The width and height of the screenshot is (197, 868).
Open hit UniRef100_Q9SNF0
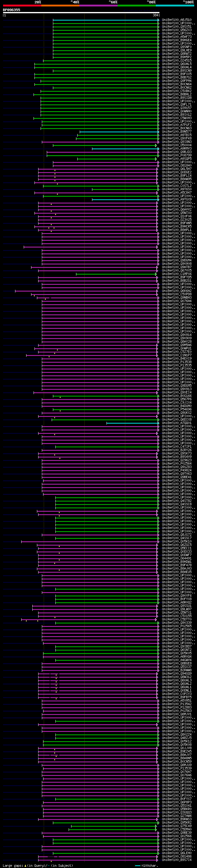click(x=176, y=47)
